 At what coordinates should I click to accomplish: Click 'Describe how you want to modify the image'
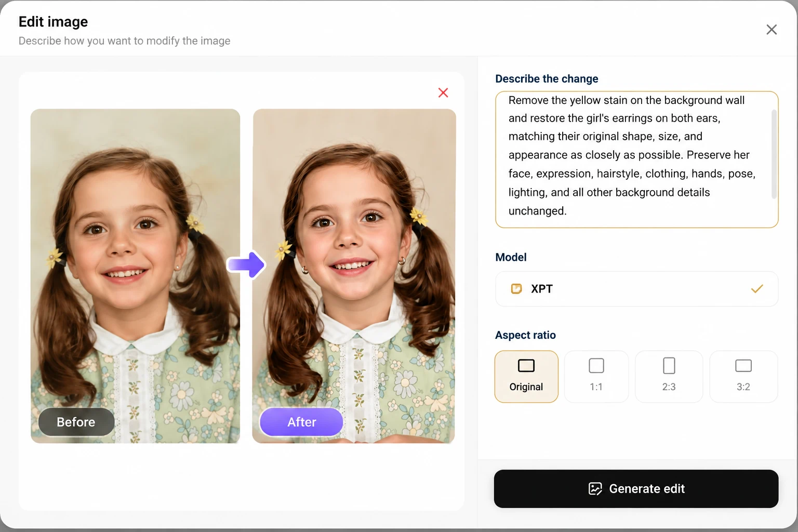coord(125,41)
